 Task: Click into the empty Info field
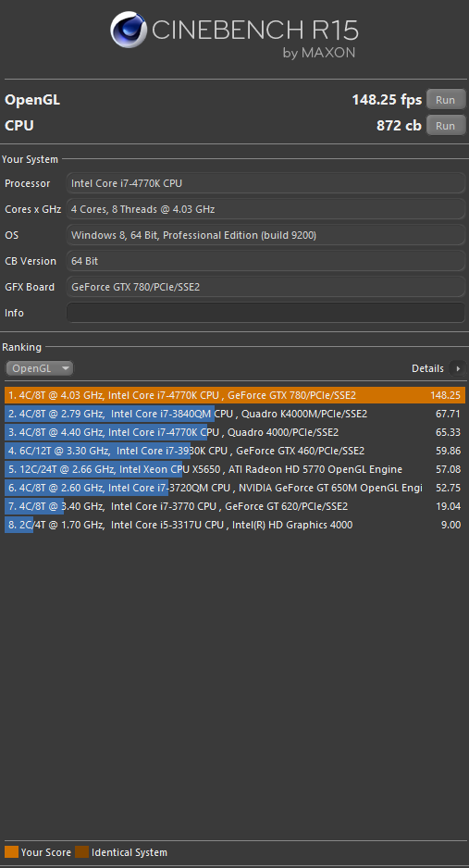click(265, 313)
